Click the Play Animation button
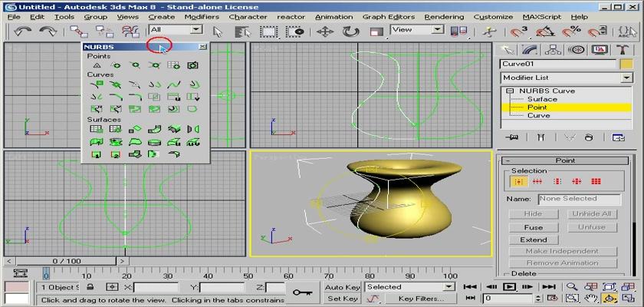 pos(509,286)
